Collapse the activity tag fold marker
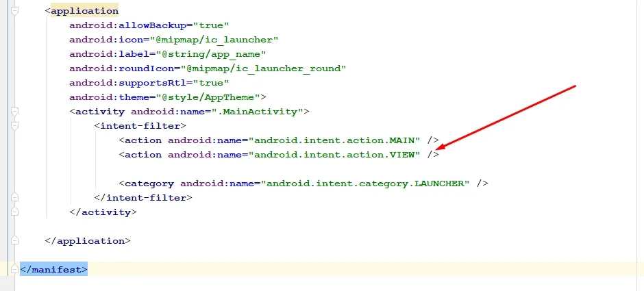Screen dimensions: 644x291 point(14,112)
